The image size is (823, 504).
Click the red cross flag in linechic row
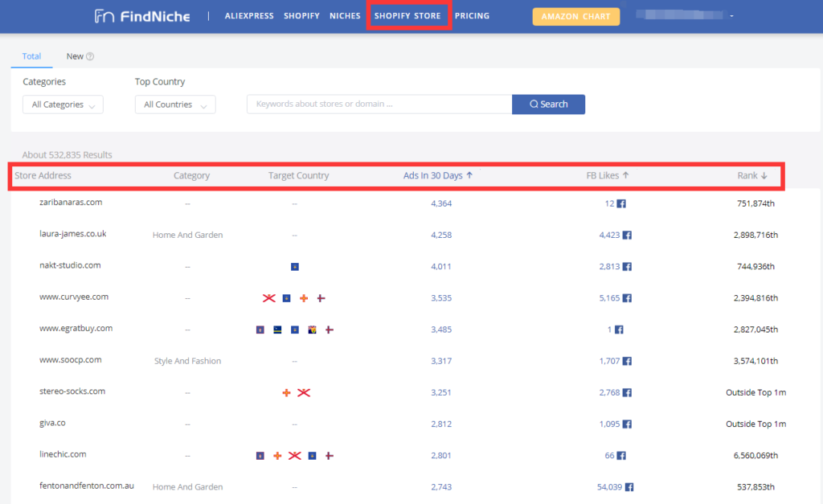pos(295,456)
